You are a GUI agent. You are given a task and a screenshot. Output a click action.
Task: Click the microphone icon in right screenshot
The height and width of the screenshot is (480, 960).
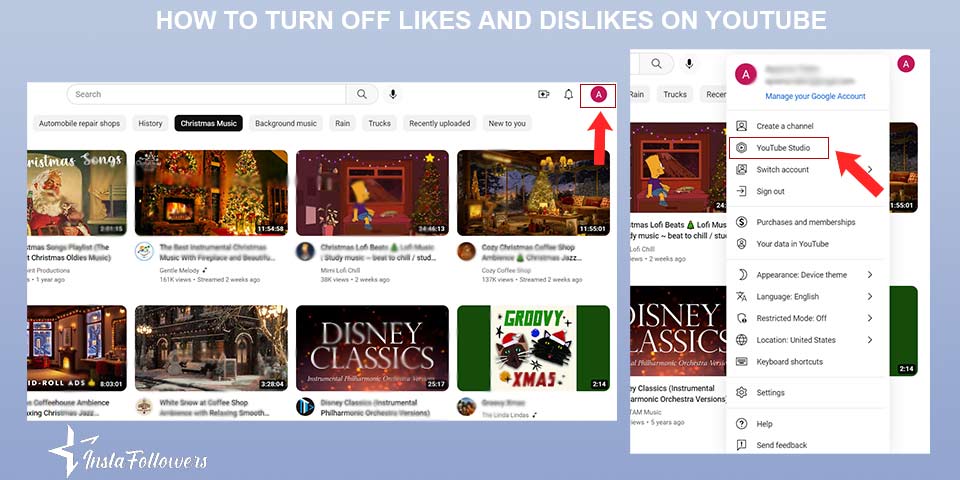click(x=689, y=64)
